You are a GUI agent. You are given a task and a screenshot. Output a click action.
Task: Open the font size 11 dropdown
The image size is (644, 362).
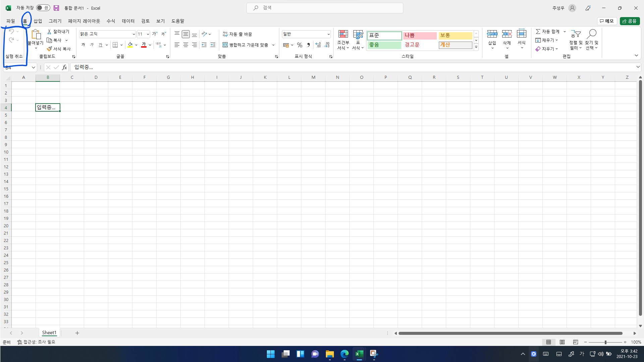point(148,34)
